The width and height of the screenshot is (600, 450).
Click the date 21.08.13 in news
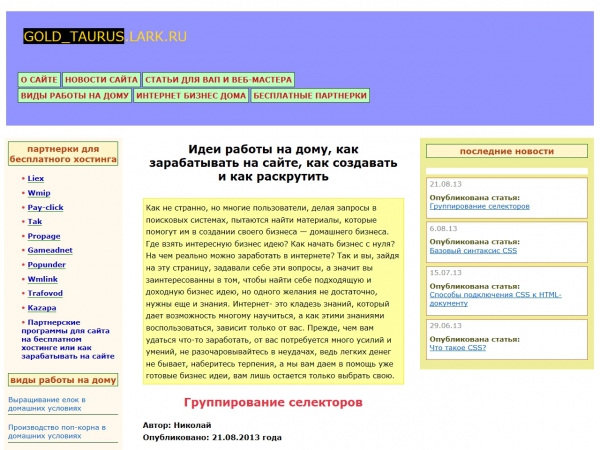click(445, 184)
